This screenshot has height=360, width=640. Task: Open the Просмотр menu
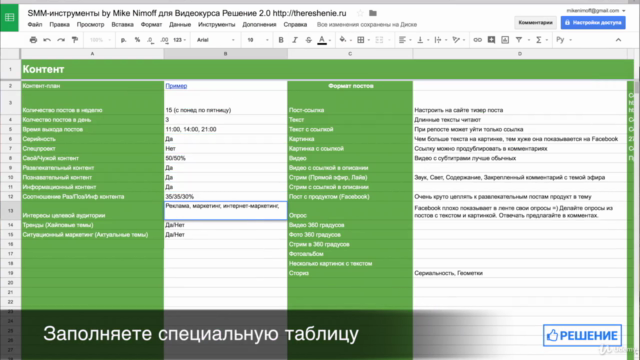coord(90,24)
